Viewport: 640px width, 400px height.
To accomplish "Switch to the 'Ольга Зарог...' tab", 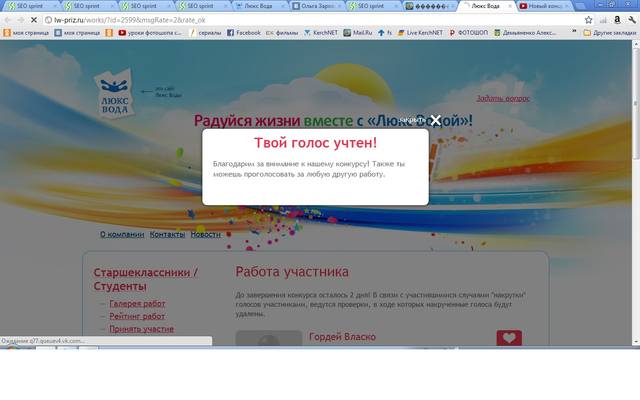I will (x=317, y=6).
